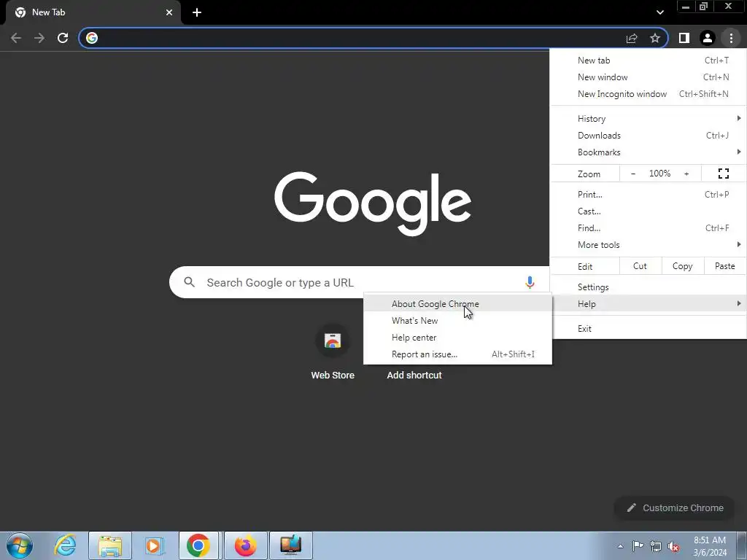747x560 pixels.
Task: Select New tab menu item
Action: (649, 61)
